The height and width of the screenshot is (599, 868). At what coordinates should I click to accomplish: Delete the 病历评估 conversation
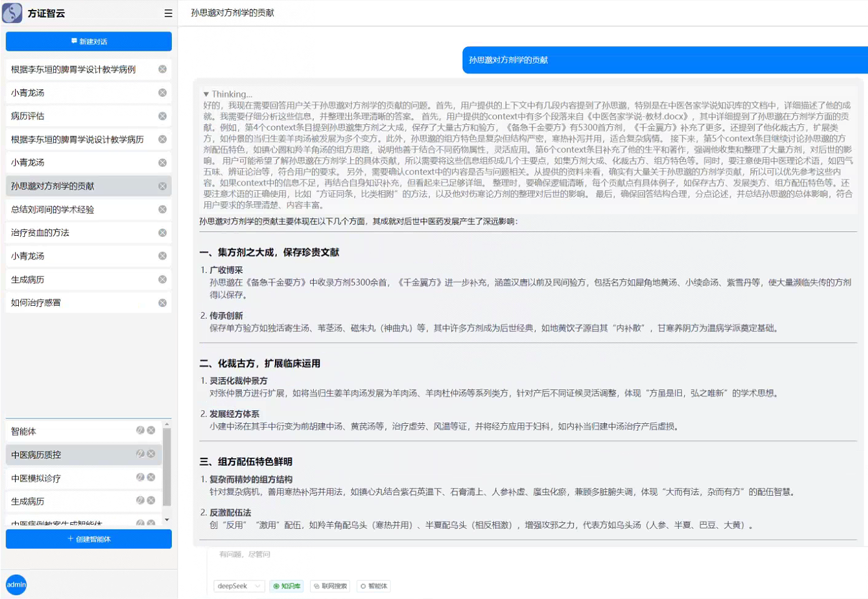pos(162,116)
